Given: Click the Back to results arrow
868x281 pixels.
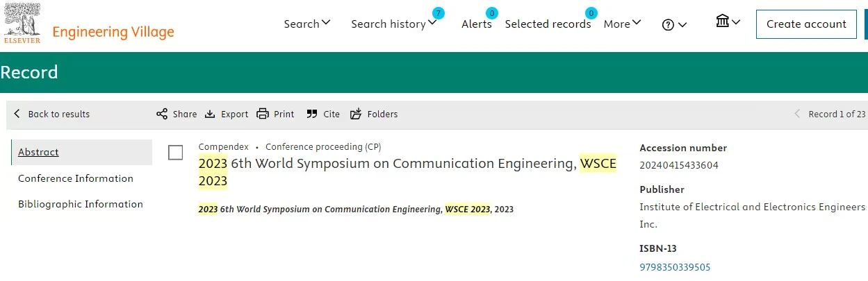Looking at the screenshot, I should click(17, 114).
